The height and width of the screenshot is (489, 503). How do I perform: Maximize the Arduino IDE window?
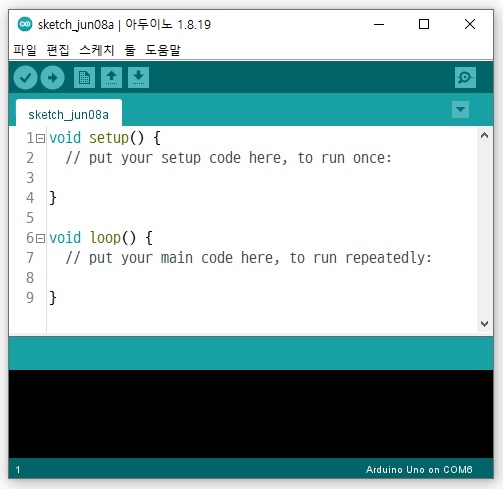[x=424, y=24]
